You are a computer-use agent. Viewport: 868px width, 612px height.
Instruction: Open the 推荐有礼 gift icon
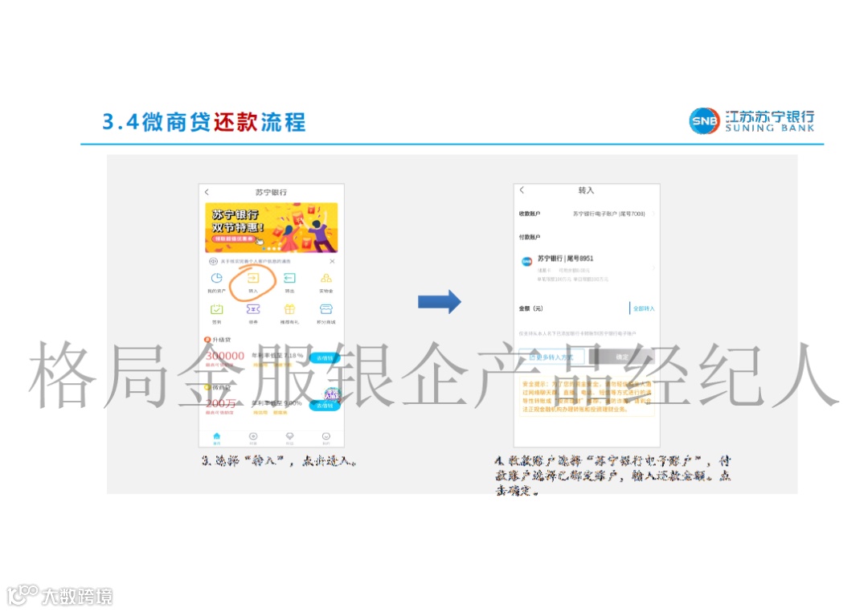(x=289, y=309)
